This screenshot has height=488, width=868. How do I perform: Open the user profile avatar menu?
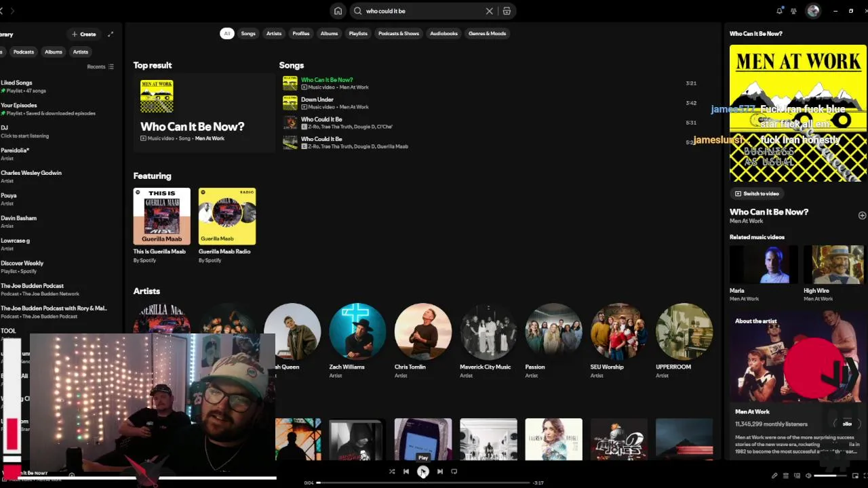pyautogui.click(x=813, y=11)
